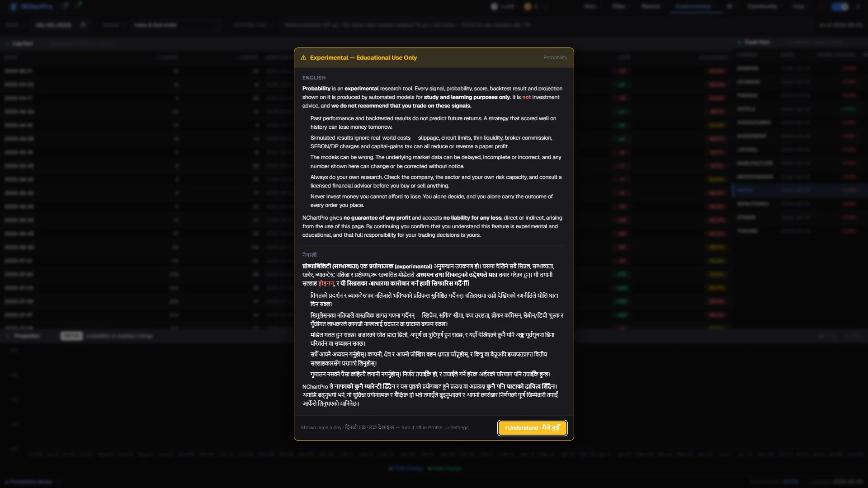Click 'Simulated results ignore real-world costs' bullet
868x488 pixels.
pyautogui.click(x=431, y=142)
